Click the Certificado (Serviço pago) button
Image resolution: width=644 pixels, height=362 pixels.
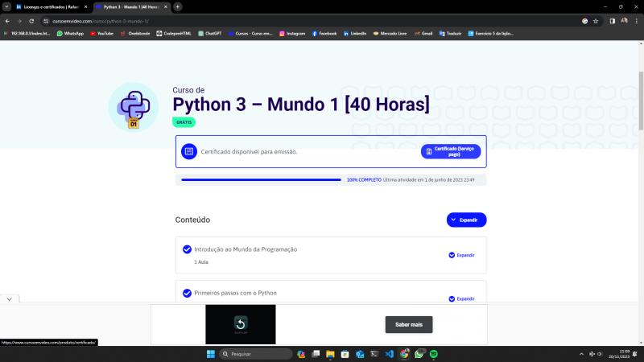451,151
